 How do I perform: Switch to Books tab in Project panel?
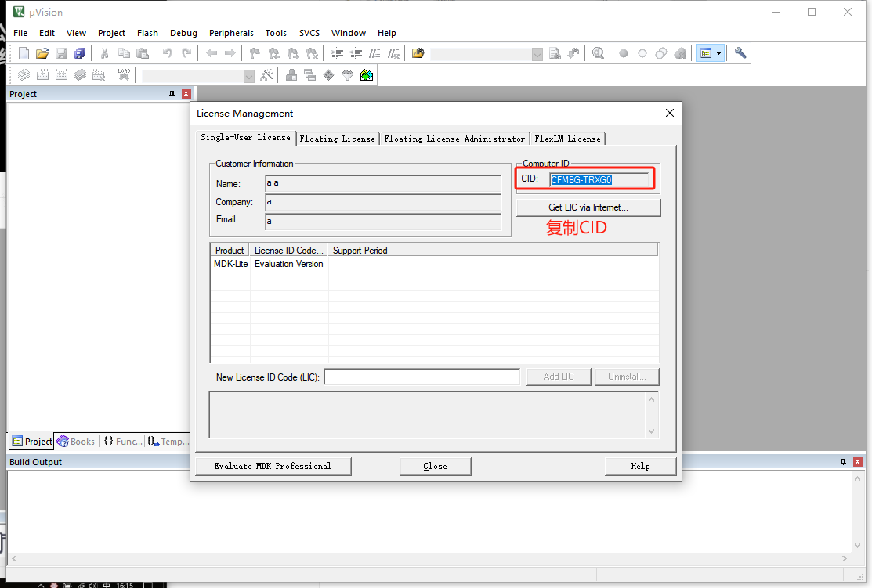tap(76, 442)
